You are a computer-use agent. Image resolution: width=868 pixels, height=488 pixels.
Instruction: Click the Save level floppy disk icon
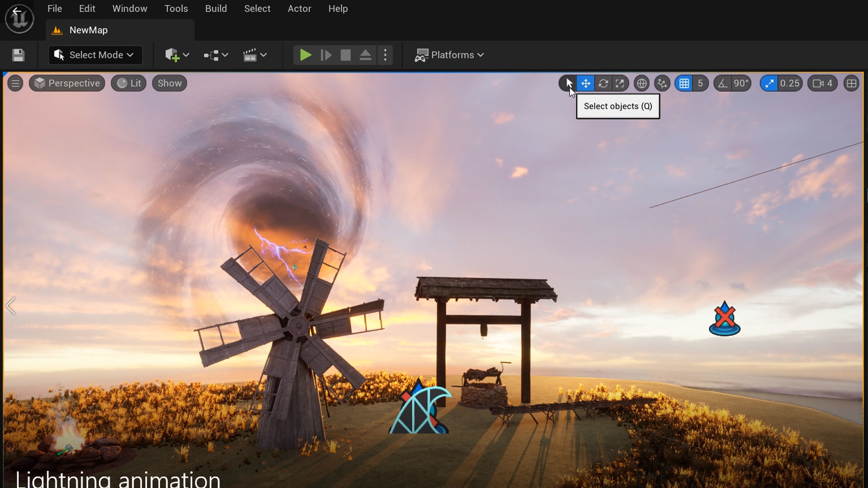18,55
